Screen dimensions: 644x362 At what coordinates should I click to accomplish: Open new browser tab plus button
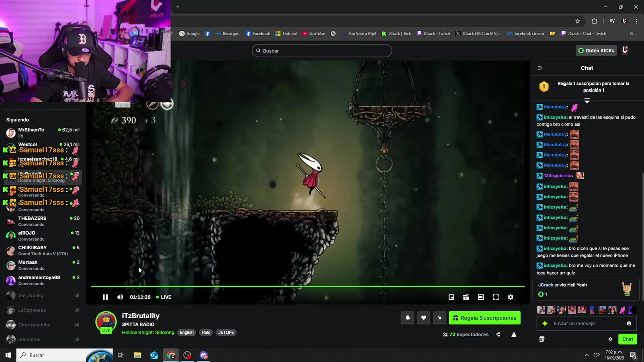click(178, 7)
